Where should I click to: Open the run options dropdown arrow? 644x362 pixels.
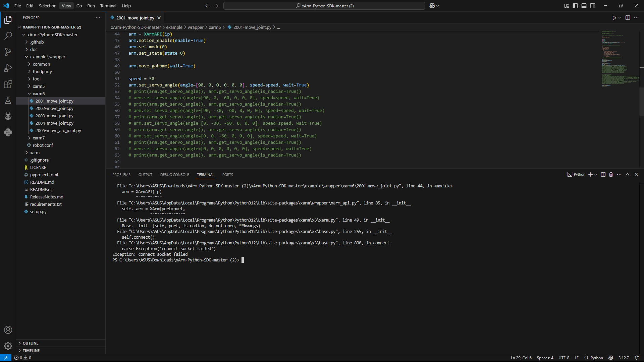click(620, 18)
